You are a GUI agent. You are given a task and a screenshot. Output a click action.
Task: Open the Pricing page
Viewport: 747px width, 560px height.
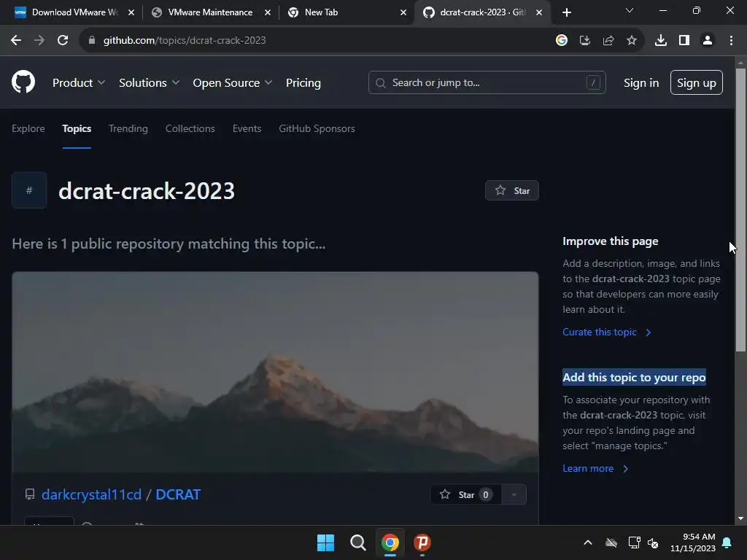(303, 83)
